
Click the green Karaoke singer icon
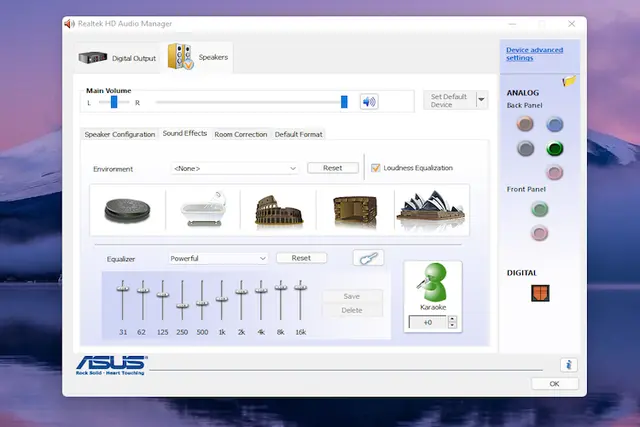click(x=433, y=282)
